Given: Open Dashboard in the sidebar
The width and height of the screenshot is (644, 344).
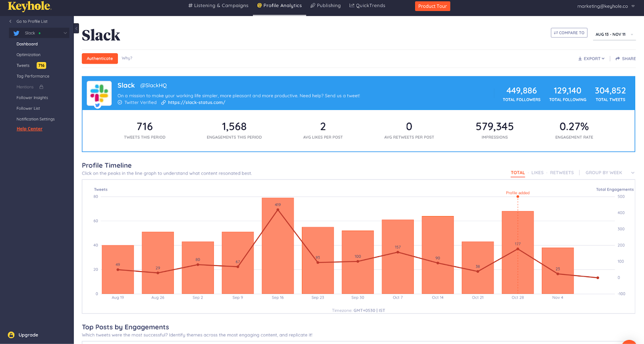Looking at the screenshot, I should pyautogui.click(x=27, y=44).
